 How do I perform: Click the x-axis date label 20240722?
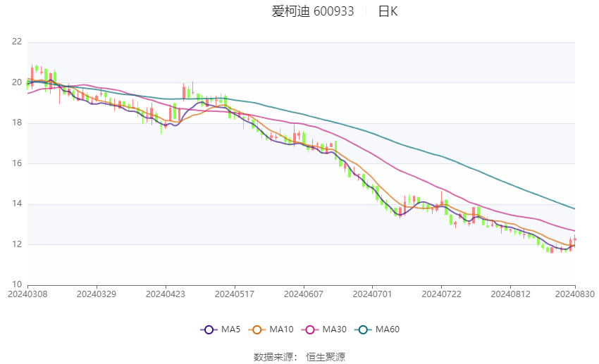tap(441, 294)
